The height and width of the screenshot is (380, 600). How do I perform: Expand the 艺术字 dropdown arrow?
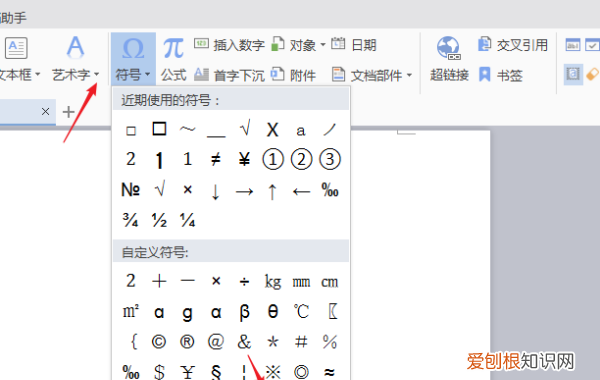(96, 74)
